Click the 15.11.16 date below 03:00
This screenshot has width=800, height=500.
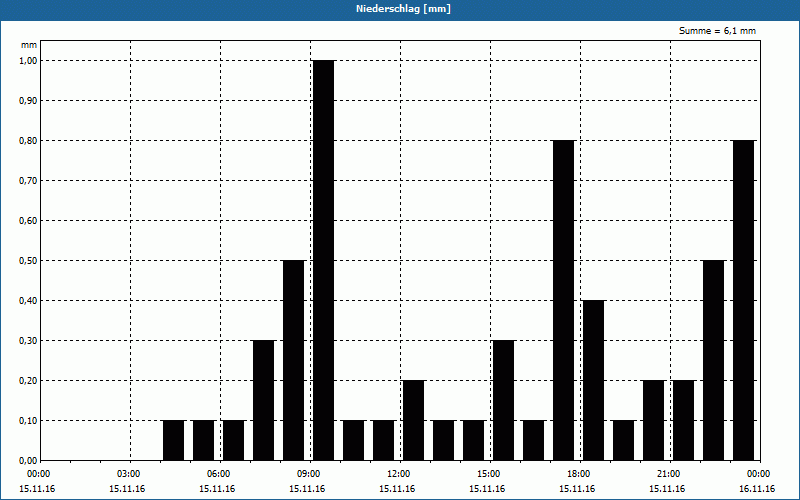click(x=127, y=489)
